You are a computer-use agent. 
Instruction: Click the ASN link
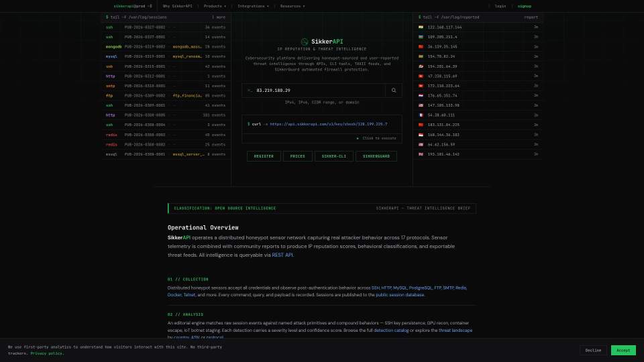(195, 337)
